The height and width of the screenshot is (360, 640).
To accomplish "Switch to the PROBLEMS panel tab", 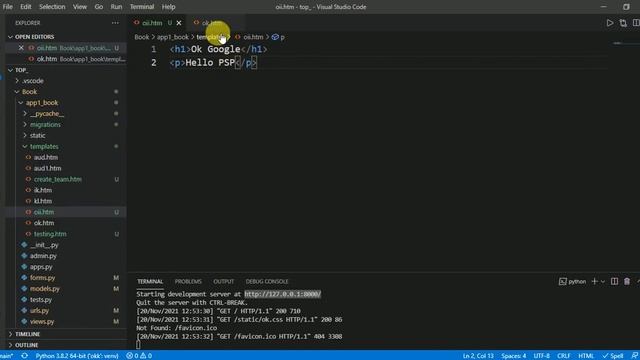I will pyautogui.click(x=188, y=281).
